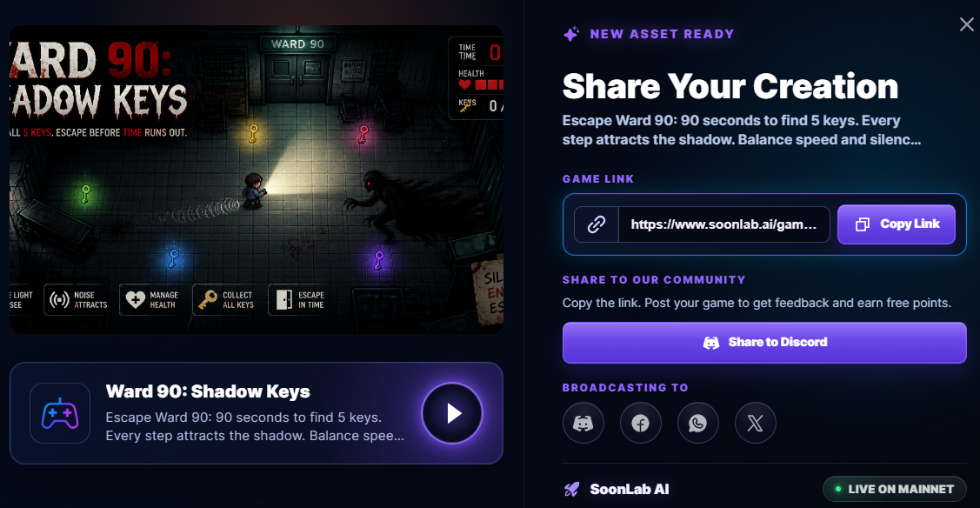Click the Escape In Time door icon in artwork
The image size is (980, 508).
(283, 300)
